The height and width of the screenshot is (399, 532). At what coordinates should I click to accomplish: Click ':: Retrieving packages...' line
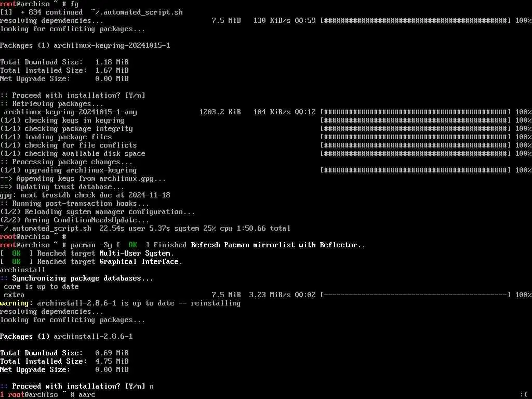coord(51,103)
